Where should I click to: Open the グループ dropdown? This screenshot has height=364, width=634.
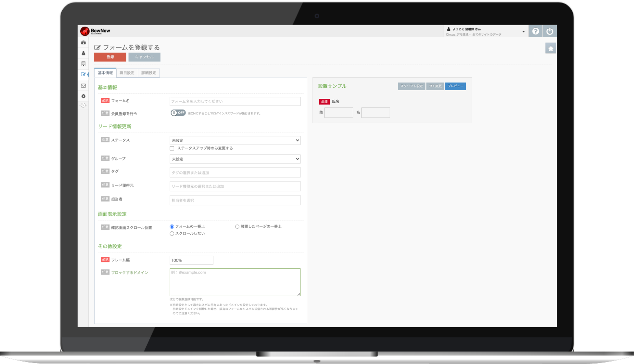pos(235,159)
